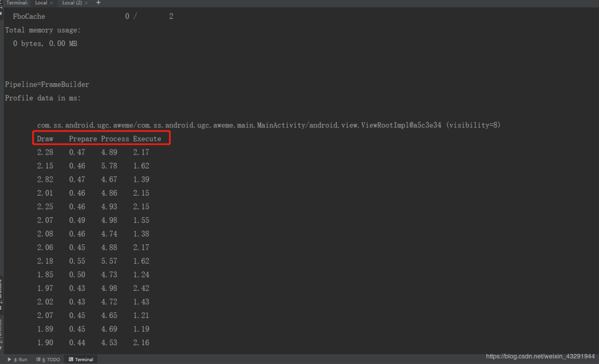Click the 'Profile data in ms:' line

tap(43, 98)
